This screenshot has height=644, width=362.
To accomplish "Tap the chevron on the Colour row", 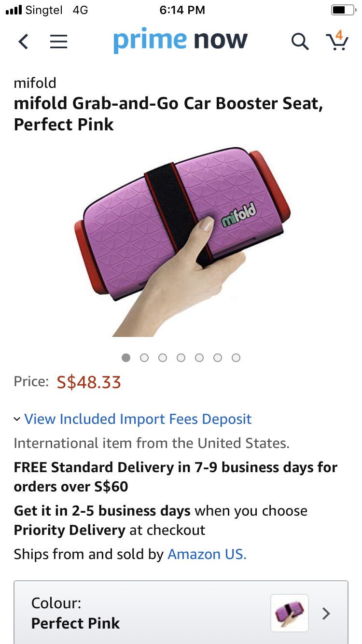I will point(326,614).
